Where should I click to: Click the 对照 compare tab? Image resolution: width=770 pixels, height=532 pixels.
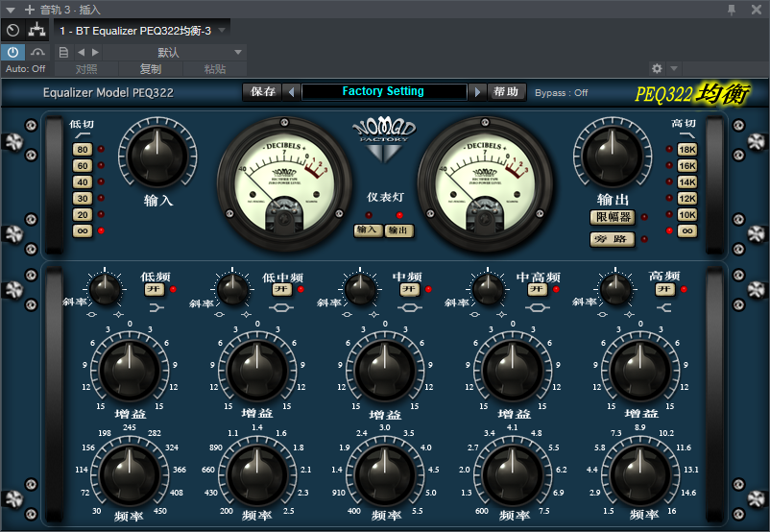pyautogui.click(x=86, y=69)
